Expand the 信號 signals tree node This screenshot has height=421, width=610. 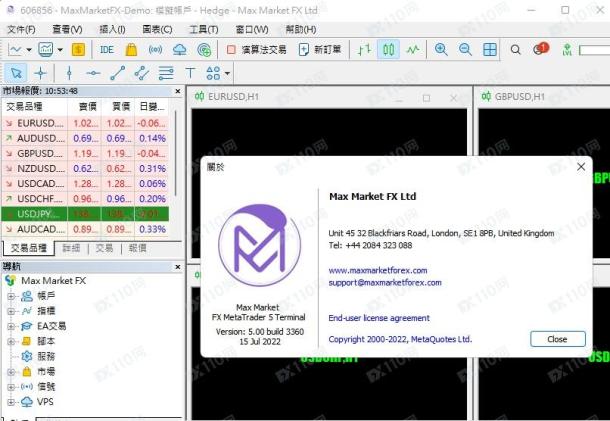coord(11,387)
